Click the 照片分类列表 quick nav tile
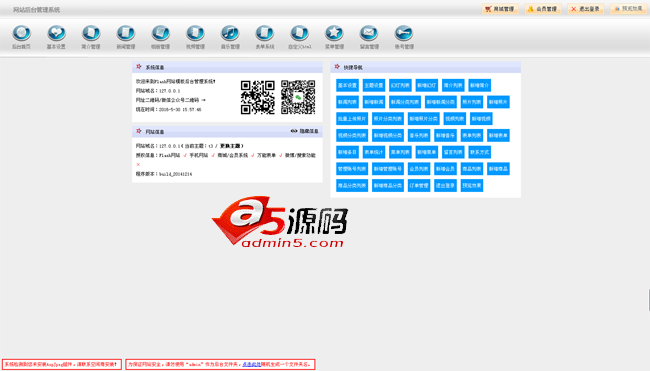The width and height of the screenshot is (650, 371). pos(388,119)
